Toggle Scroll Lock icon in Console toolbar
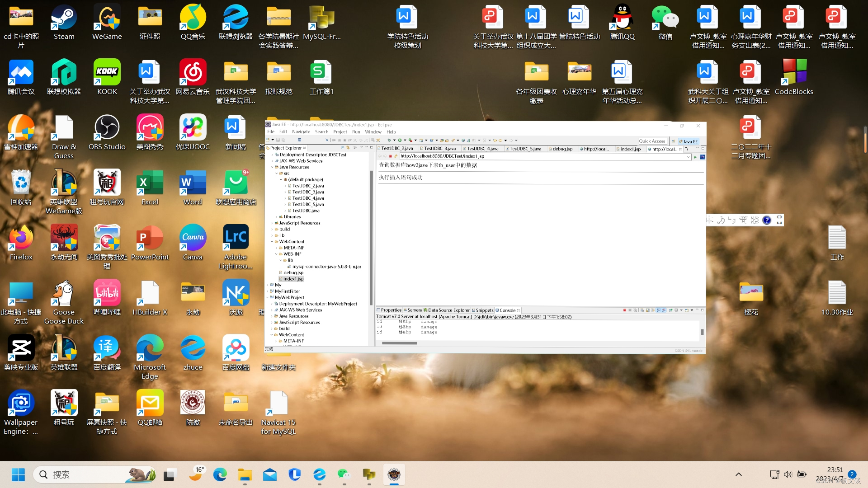The width and height of the screenshot is (868, 488). pyautogui.click(x=648, y=310)
